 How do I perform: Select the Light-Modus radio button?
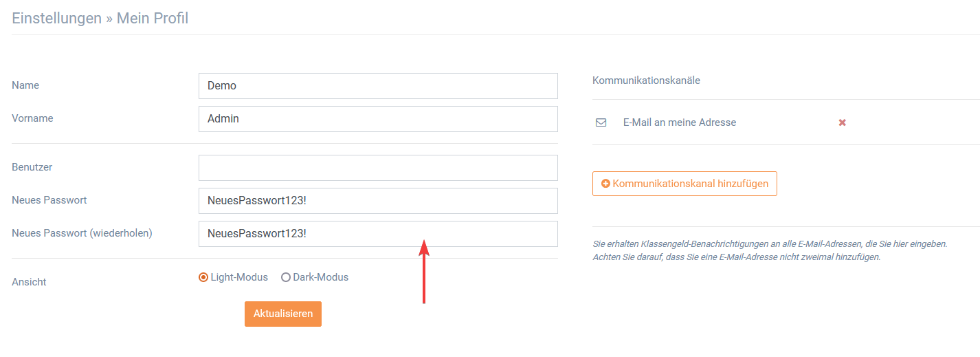[x=203, y=277]
